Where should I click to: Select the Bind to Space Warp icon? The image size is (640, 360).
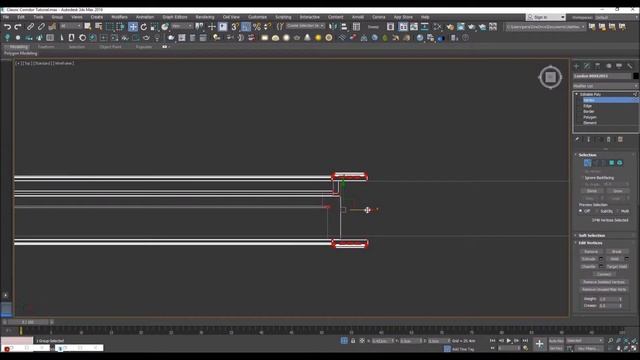pos(52,27)
